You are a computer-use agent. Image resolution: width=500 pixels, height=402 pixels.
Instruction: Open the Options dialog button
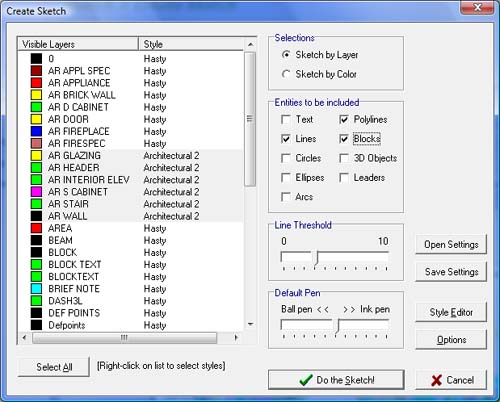[451, 340]
